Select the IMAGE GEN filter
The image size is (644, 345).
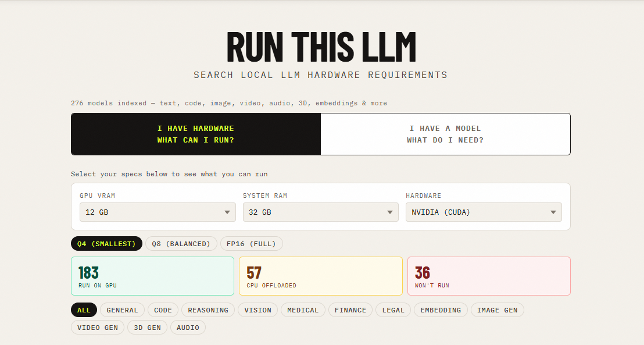tap(497, 310)
